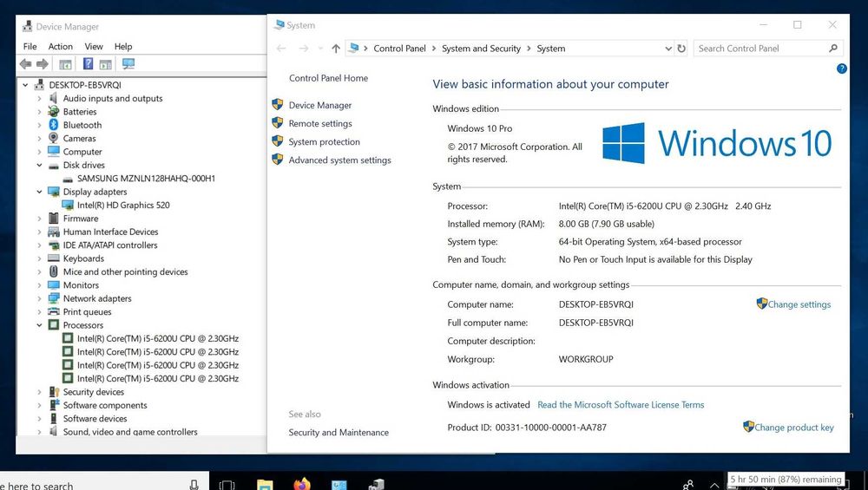
Task: Click blue Help question mark in System window
Action: (841, 69)
